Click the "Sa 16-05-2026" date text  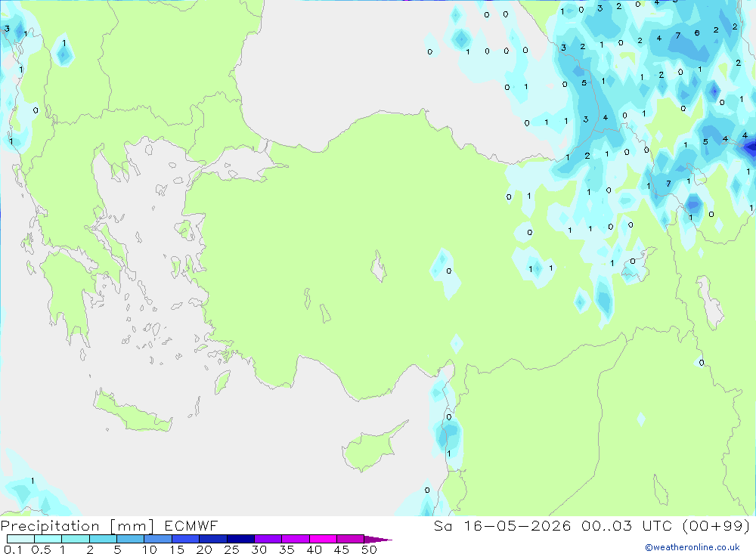pyautogui.click(x=502, y=525)
